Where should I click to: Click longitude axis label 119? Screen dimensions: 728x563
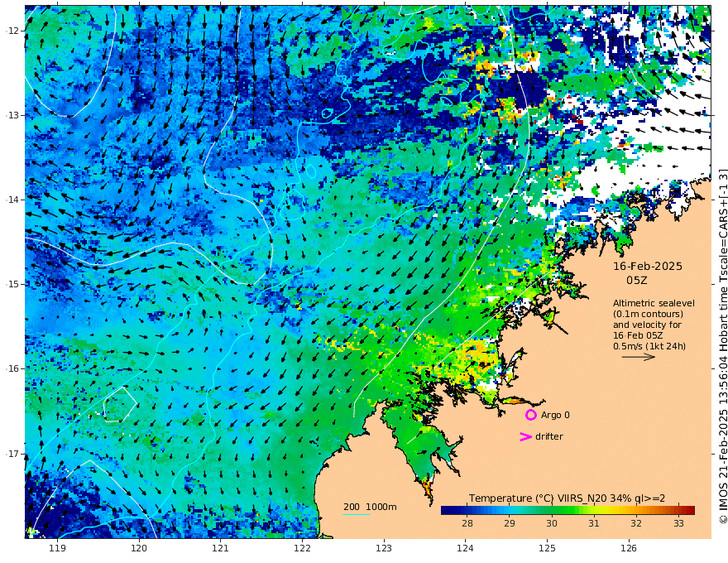pyautogui.click(x=58, y=548)
